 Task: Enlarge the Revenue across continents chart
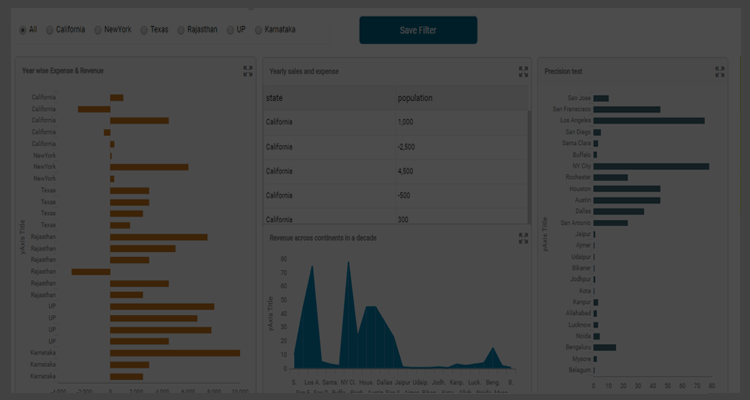(x=523, y=238)
